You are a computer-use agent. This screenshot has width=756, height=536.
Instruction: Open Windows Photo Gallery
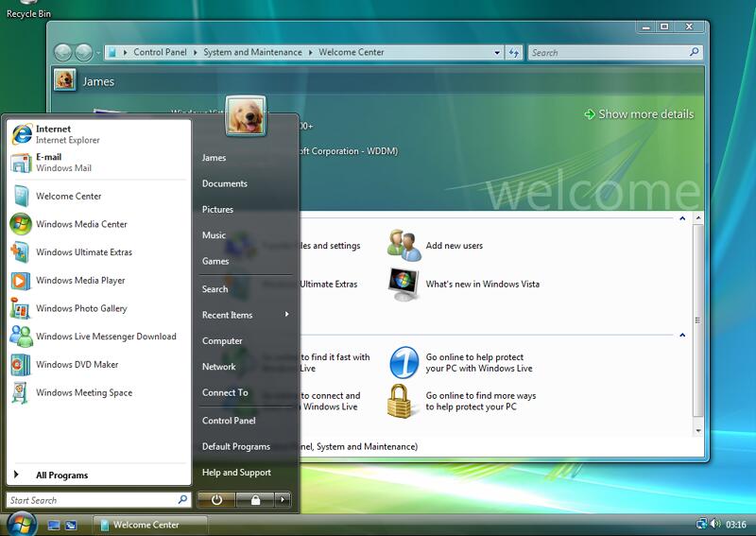coord(81,308)
